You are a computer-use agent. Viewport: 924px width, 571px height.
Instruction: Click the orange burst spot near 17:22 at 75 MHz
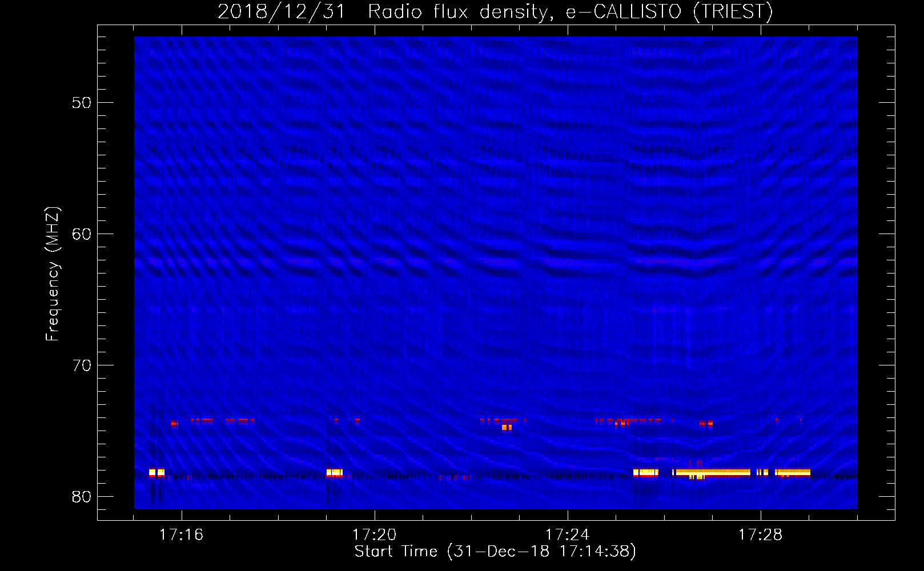[507, 427]
